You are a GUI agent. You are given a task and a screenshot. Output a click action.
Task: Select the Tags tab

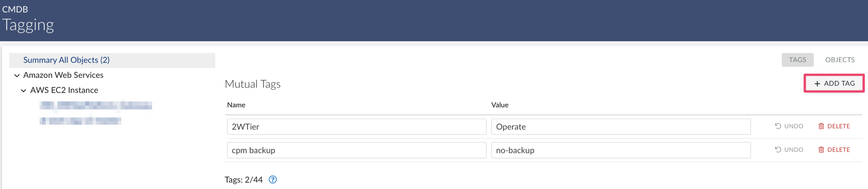pos(797,60)
